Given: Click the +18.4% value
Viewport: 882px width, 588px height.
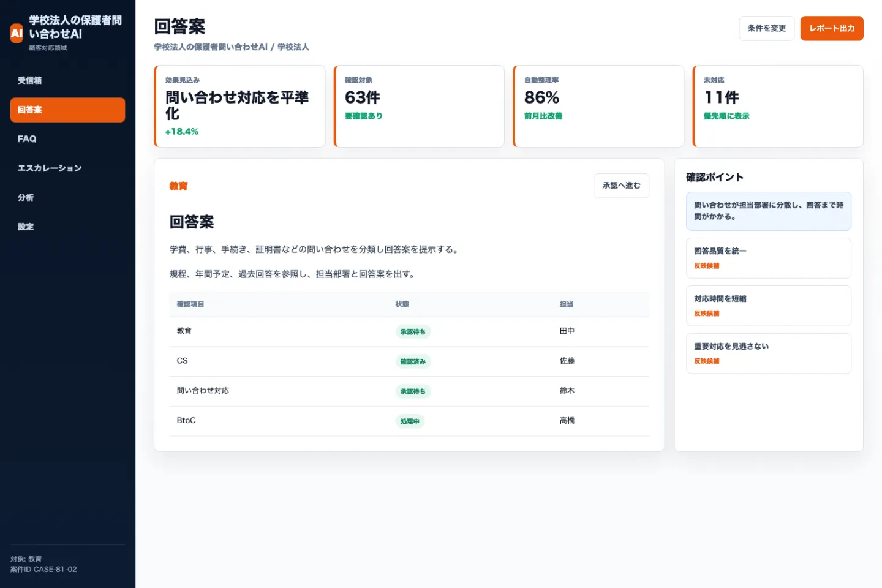Looking at the screenshot, I should coord(182,132).
